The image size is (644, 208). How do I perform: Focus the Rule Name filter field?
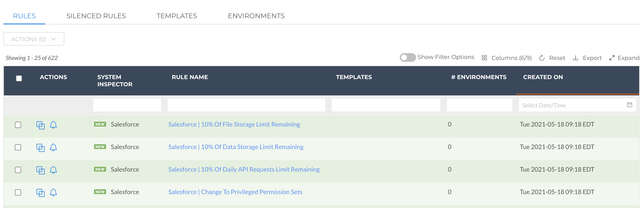(x=246, y=105)
